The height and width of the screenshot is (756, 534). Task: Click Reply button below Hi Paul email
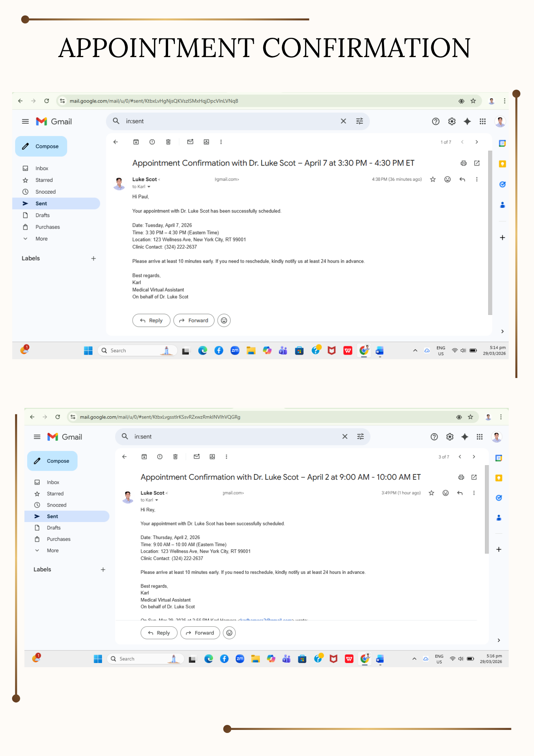[151, 321]
